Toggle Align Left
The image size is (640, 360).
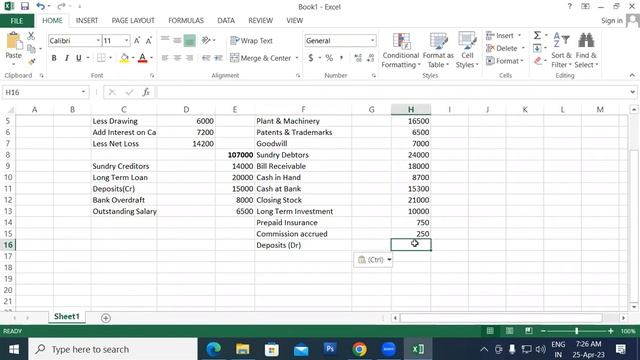tap(165, 58)
